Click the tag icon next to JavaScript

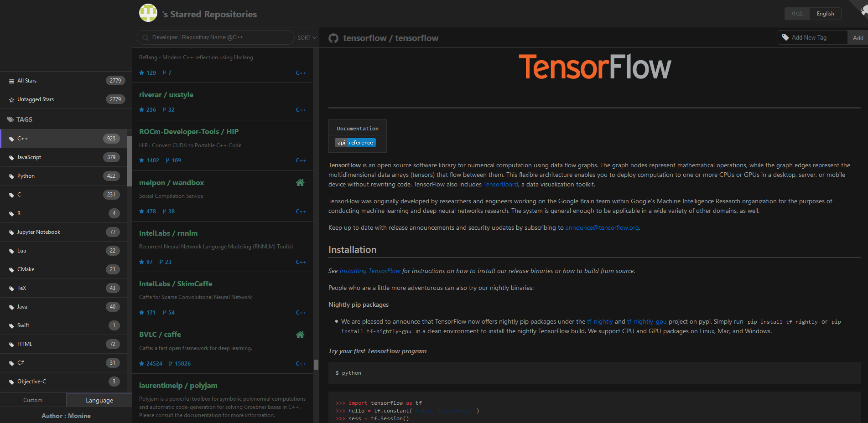11,158
